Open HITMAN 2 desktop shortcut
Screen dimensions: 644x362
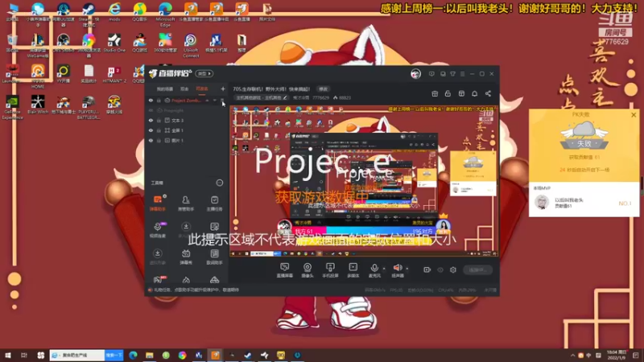coord(114,74)
